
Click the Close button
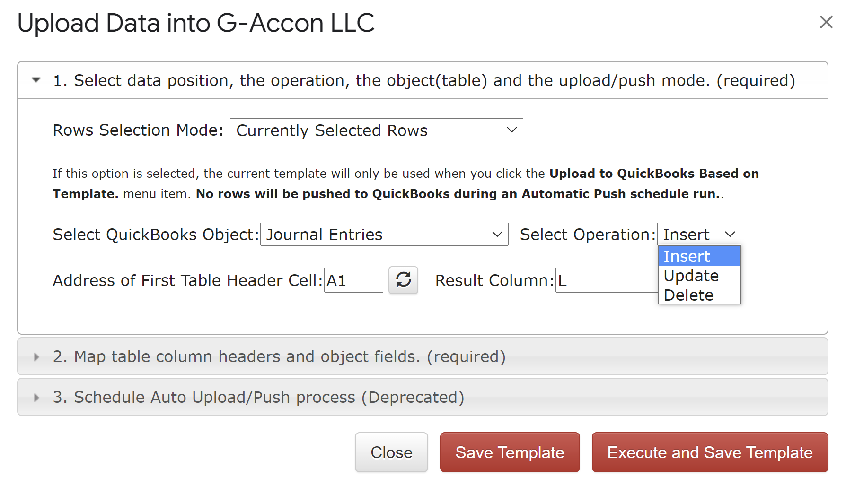(392, 452)
